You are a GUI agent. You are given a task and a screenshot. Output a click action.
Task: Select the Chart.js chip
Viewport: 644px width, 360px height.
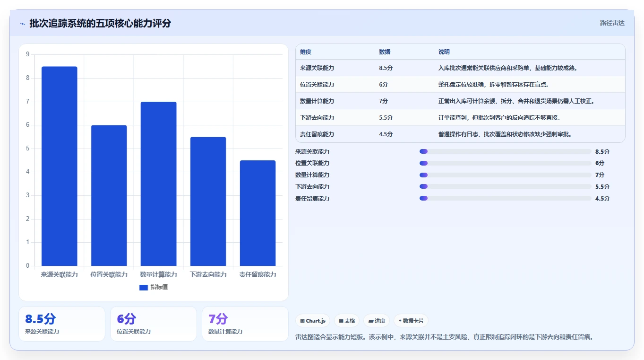tap(313, 321)
